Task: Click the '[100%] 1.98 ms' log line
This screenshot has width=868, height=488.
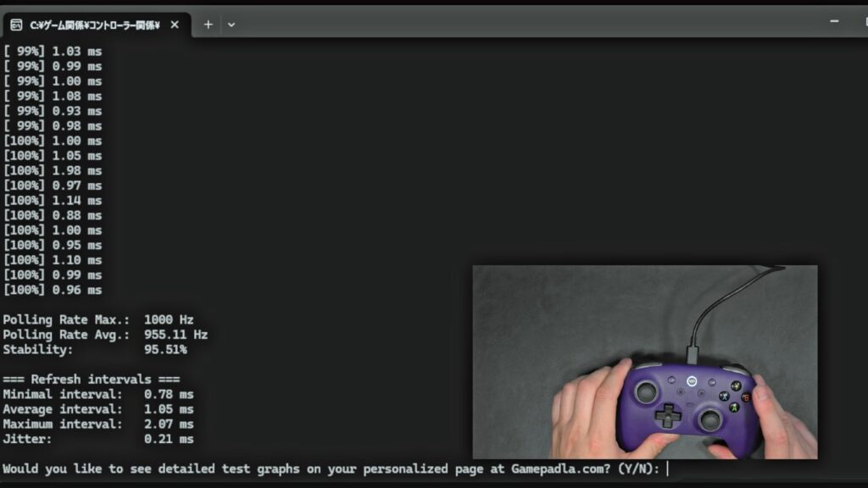Action: click(53, 170)
